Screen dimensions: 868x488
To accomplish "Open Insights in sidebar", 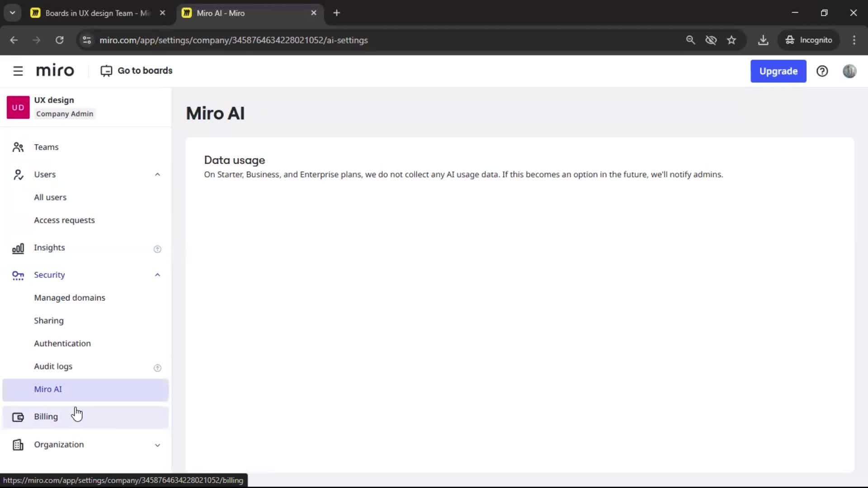I will coord(49,247).
